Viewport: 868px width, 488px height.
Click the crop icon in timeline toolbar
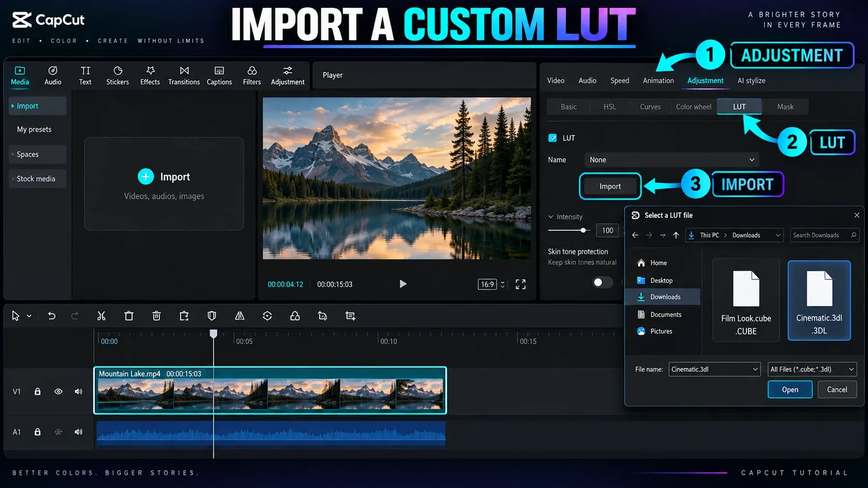(x=350, y=316)
